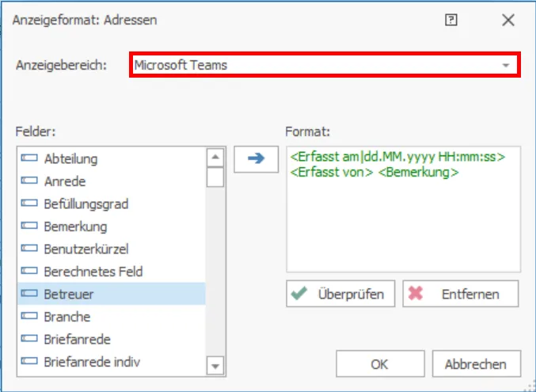This screenshot has width=536, height=392.
Task: Click the blue arrow to add field
Action: [256, 159]
